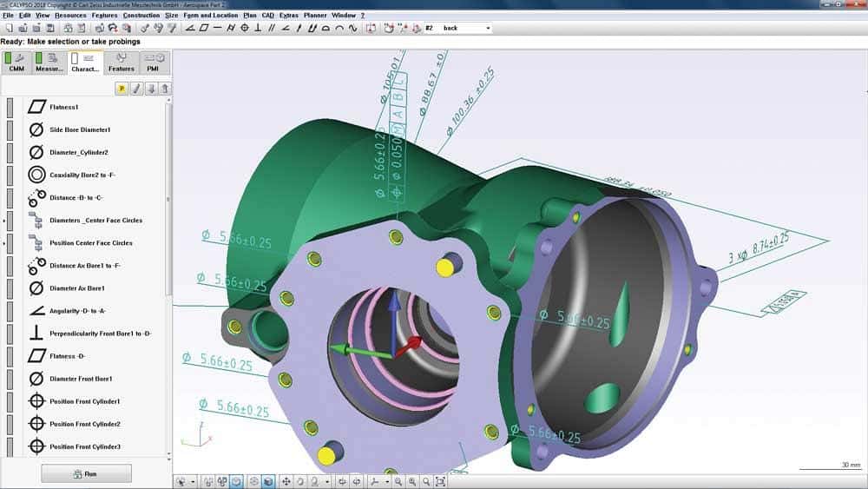This screenshot has height=489, width=868.
Task: Select the Diameter Front Bore1 characteristic
Action: click(x=81, y=379)
